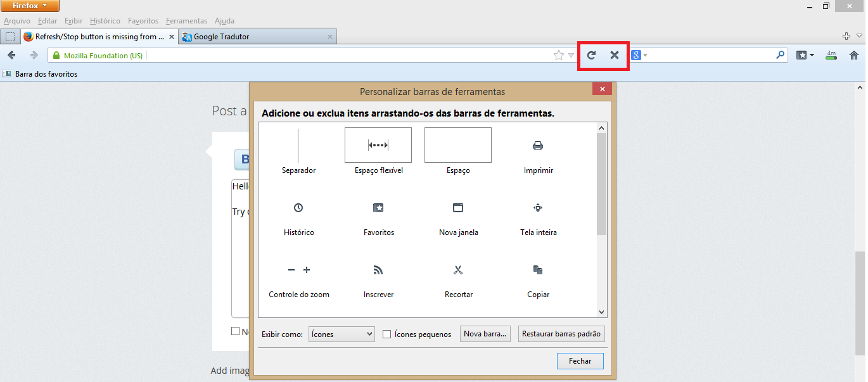
Task: Open the list all tabs dropdown
Action: [x=860, y=36]
